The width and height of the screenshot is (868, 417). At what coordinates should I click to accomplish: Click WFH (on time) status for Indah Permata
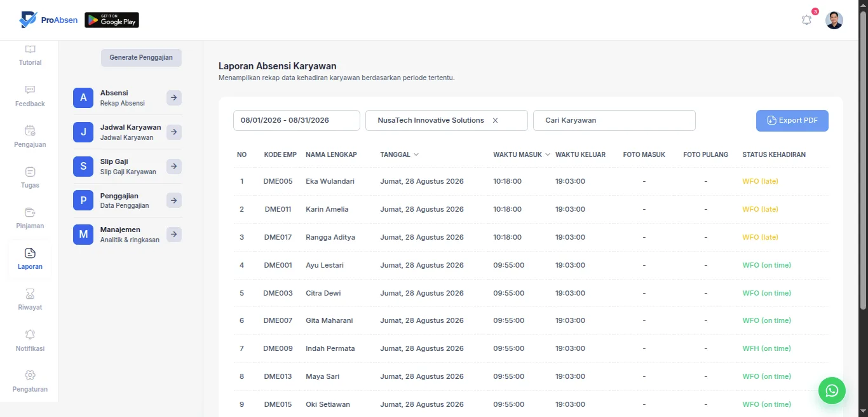(x=766, y=348)
